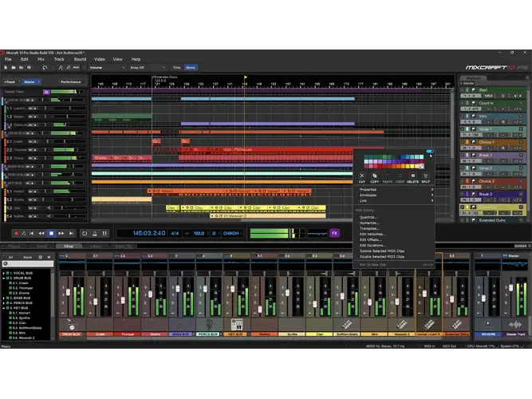Open the View menu
The height and width of the screenshot is (399, 532).
click(x=117, y=59)
